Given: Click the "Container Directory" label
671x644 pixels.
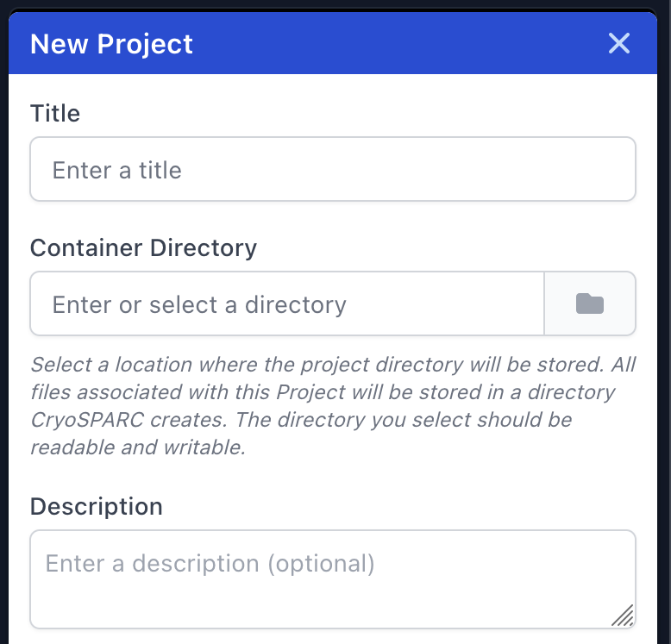Looking at the screenshot, I should [143, 248].
